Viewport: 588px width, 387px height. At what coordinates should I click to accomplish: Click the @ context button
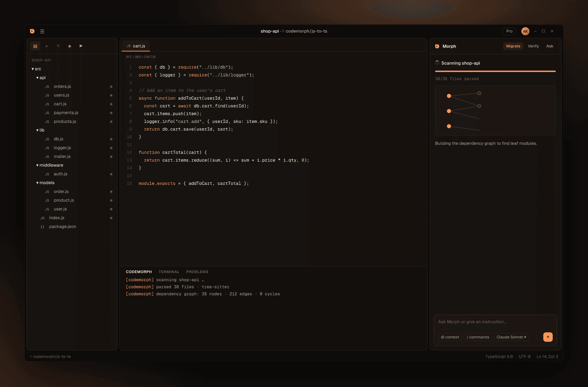click(x=450, y=337)
